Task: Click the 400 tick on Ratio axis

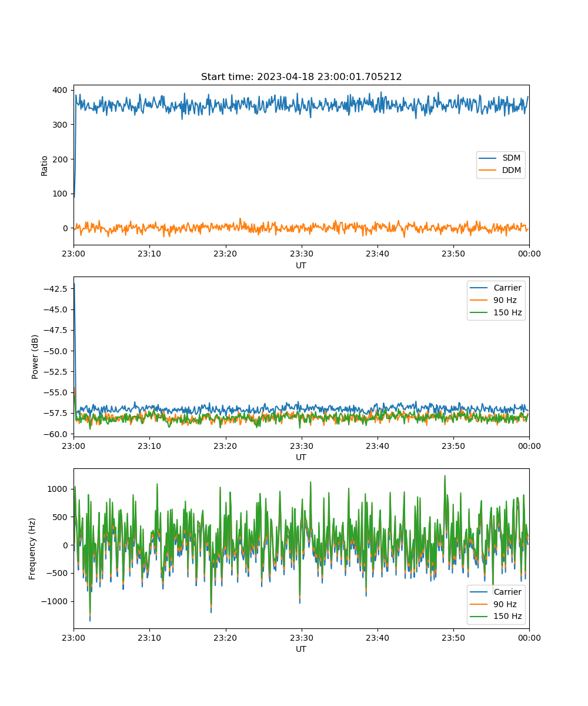Action: [61, 90]
